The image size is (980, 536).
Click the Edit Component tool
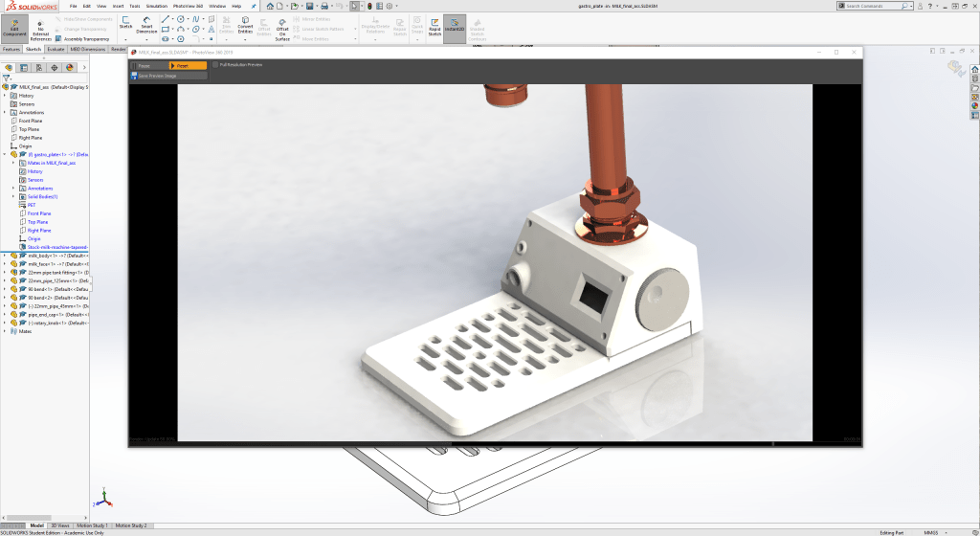click(14, 27)
